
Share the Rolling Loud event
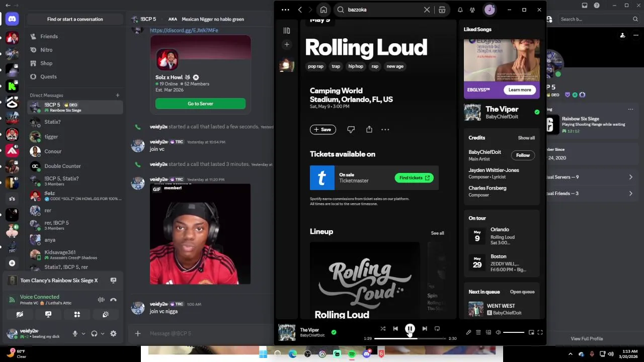coord(369,130)
